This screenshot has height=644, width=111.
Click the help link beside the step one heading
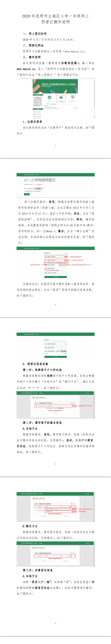point(73,403)
